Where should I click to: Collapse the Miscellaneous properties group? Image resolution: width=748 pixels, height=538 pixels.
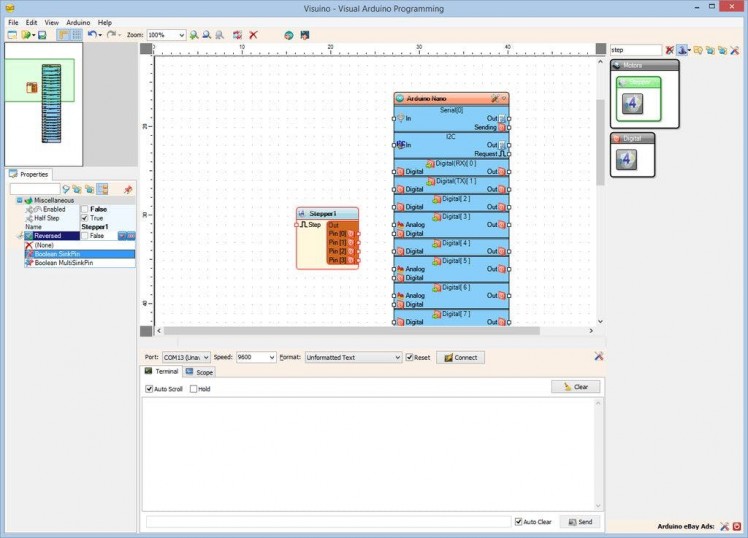tap(19, 200)
